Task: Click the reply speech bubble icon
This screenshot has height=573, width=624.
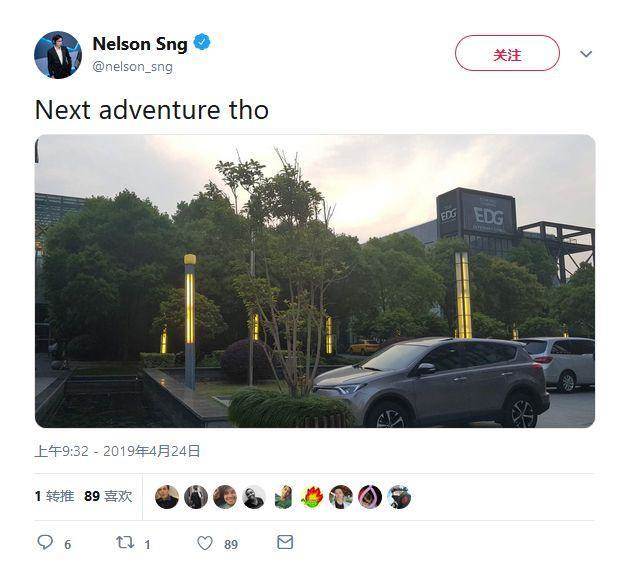Action: pyautogui.click(x=45, y=542)
